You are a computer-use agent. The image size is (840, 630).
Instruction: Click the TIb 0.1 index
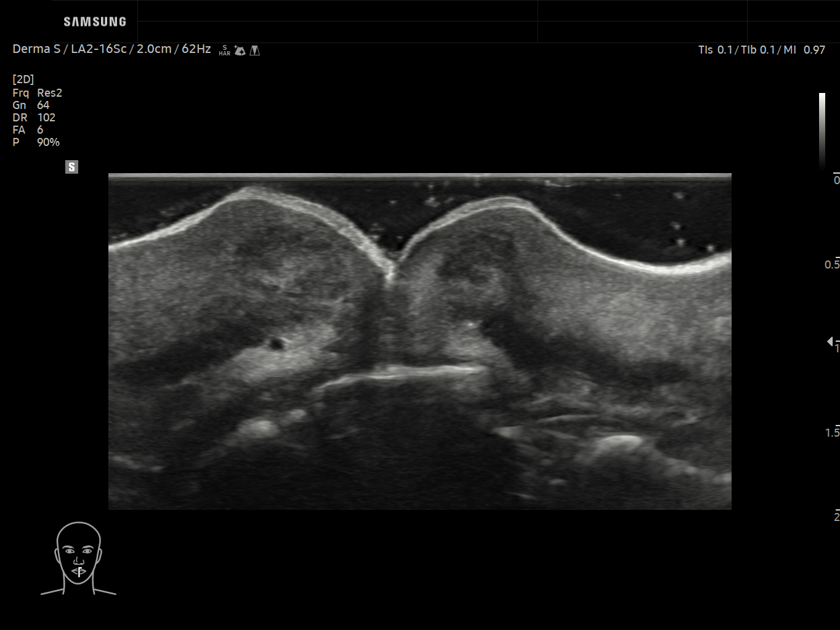pyautogui.click(x=759, y=50)
